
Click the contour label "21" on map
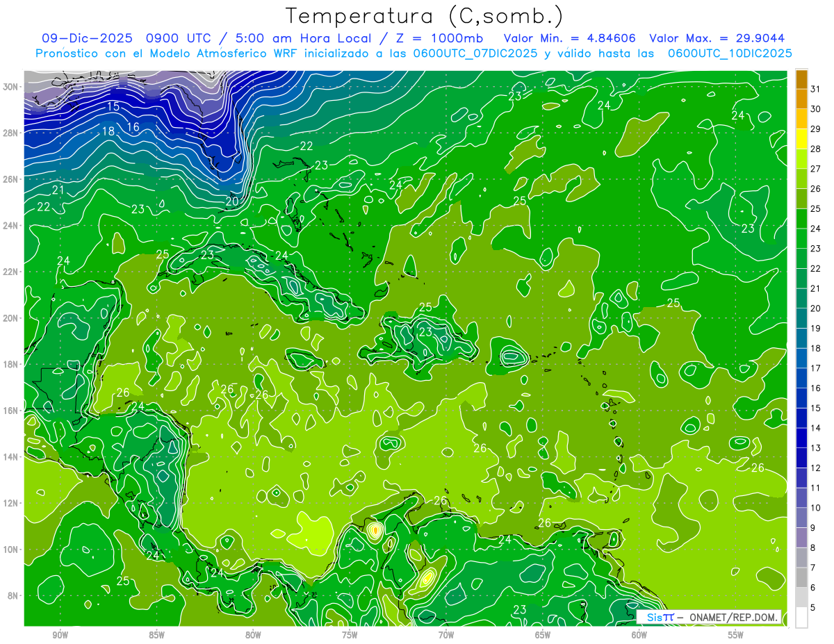pos(58,190)
